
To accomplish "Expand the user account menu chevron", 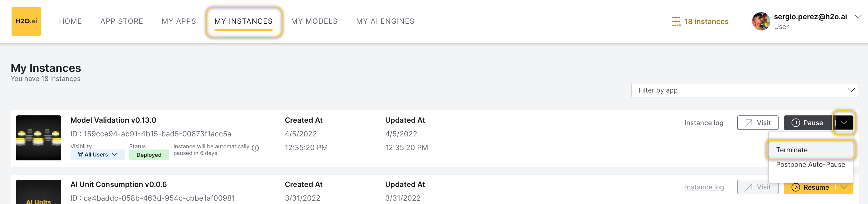I will tap(858, 17).
